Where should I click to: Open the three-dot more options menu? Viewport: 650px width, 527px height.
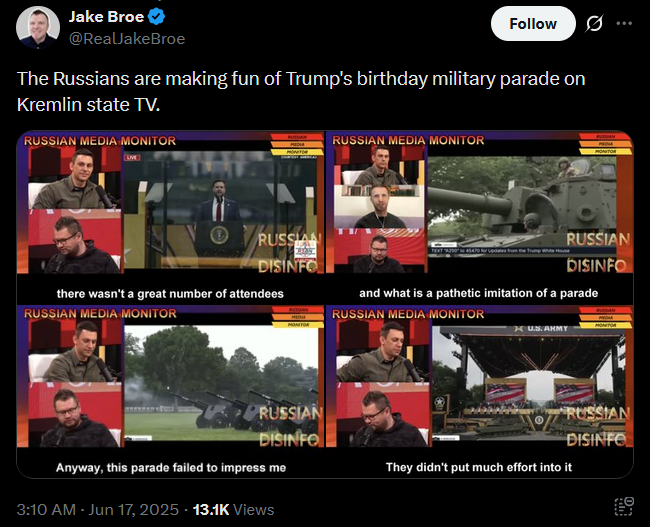pyautogui.click(x=624, y=24)
